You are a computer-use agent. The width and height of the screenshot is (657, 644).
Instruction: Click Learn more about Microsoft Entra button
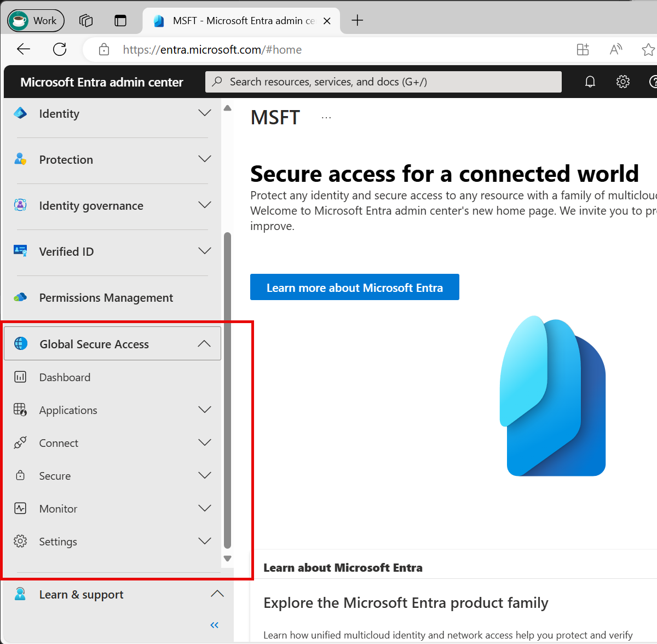coord(355,287)
